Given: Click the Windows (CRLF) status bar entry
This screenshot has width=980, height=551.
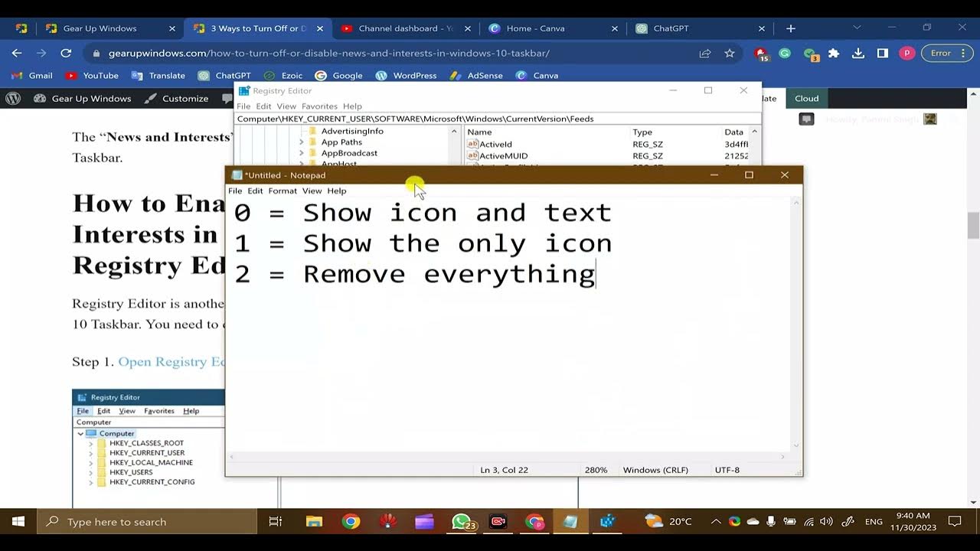Looking at the screenshot, I should click(x=655, y=470).
